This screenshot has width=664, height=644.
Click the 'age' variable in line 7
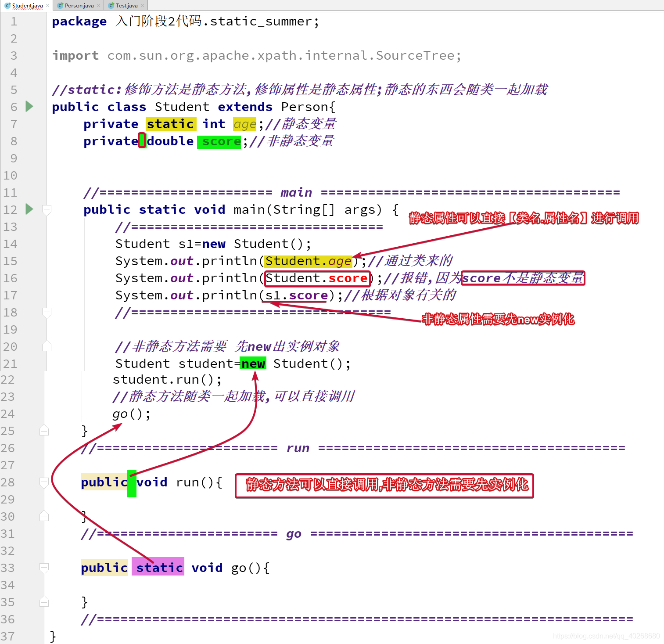245,124
